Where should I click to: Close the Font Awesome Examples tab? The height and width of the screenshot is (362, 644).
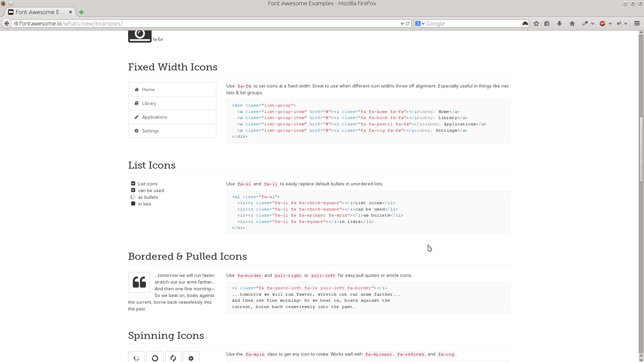(x=70, y=12)
